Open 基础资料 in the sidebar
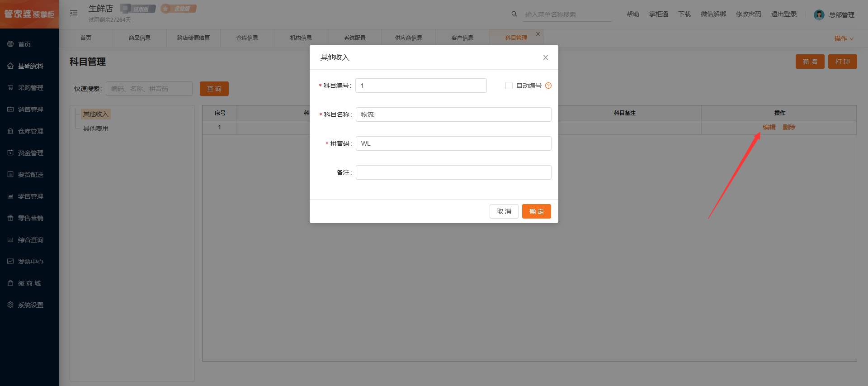868x386 pixels. click(29, 66)
